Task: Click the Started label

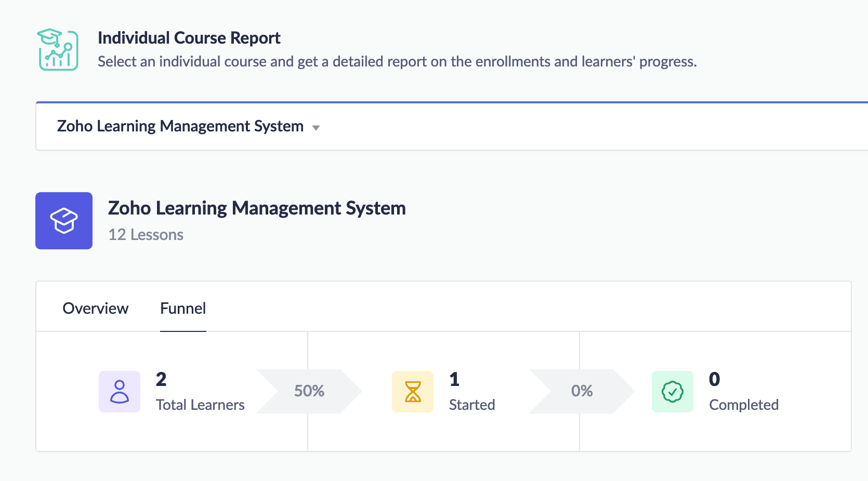Action: (x=472, y=405)
